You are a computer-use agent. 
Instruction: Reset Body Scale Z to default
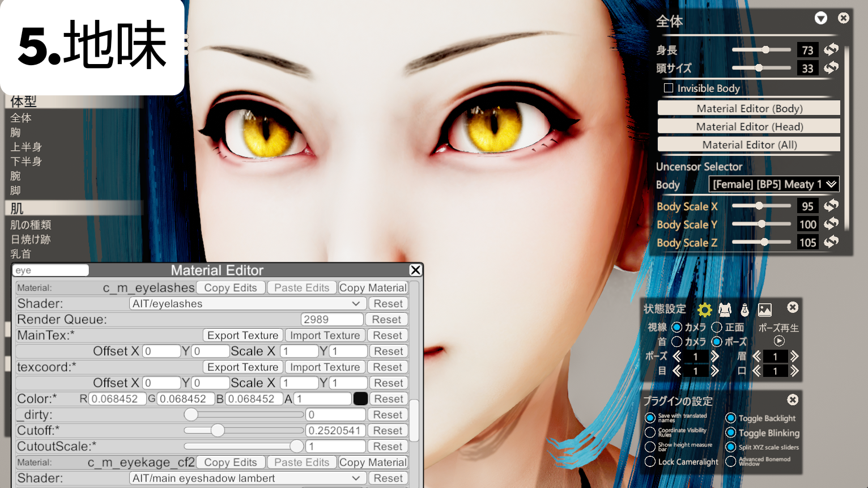click(x=831, y=242)
